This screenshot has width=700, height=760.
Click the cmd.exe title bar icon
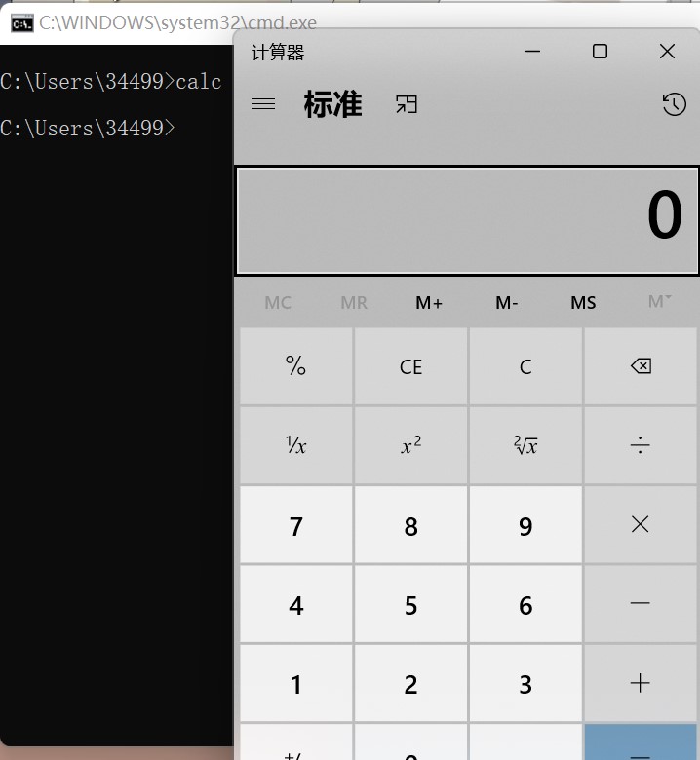pos(21,23)
